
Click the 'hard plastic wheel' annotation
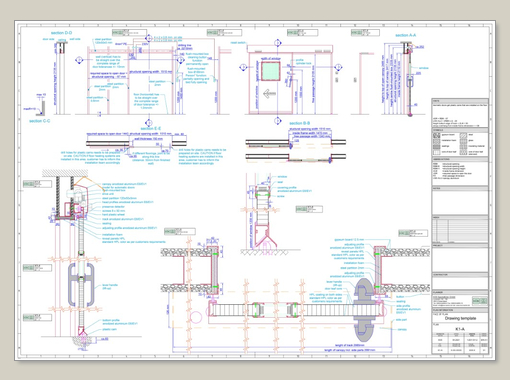pos(113,215)
